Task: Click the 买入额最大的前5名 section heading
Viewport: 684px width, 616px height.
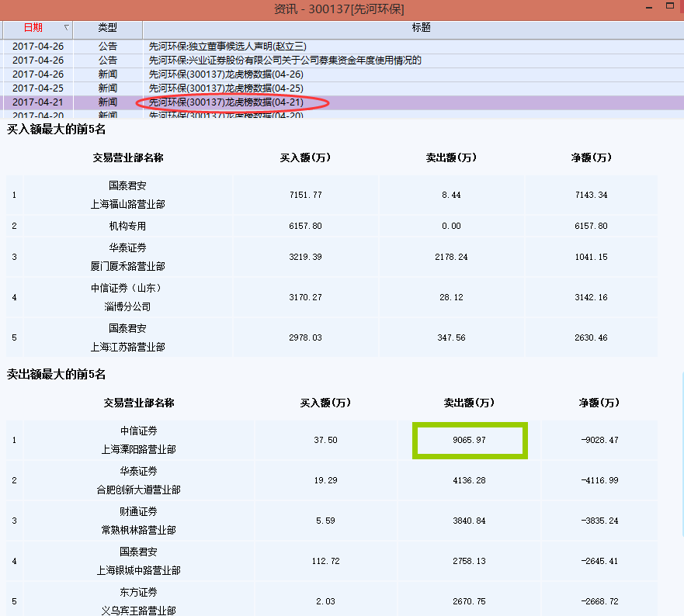Action: 56,129
